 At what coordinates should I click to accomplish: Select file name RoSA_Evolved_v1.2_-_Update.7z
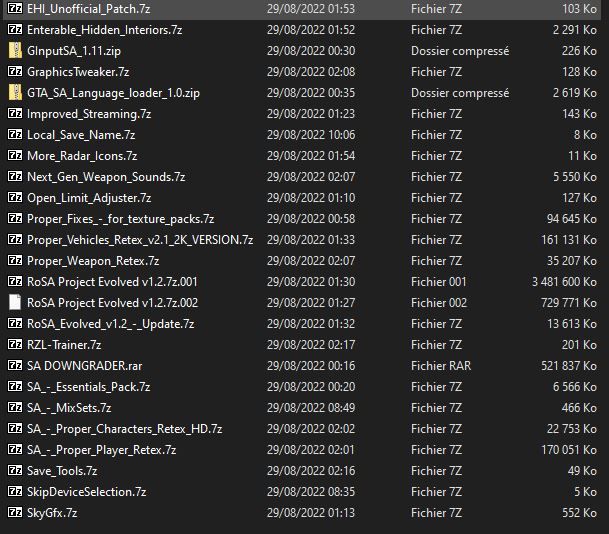coord(111,324)
